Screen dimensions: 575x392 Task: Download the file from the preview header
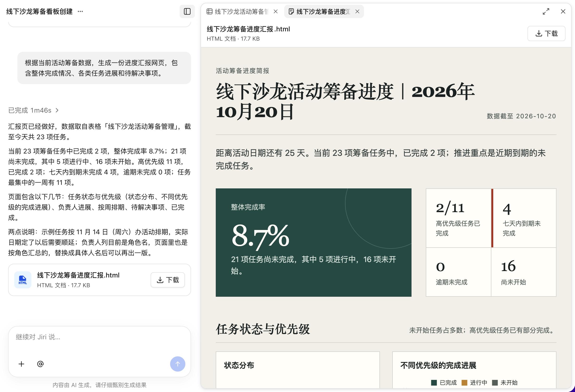[546, 33]
